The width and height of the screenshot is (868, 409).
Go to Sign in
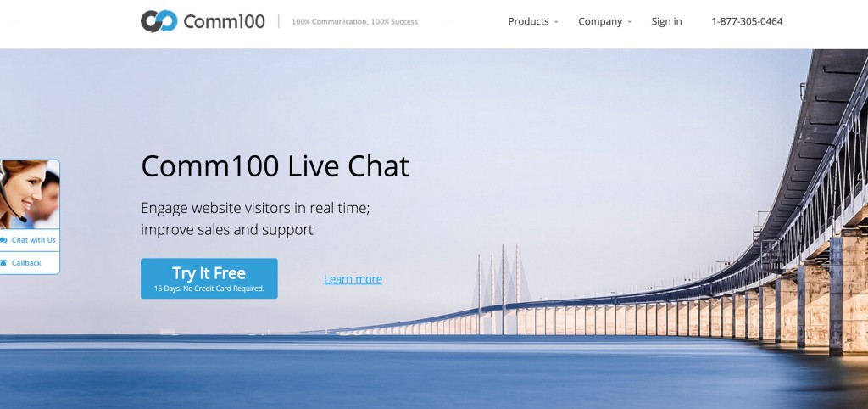pos(666,21)
